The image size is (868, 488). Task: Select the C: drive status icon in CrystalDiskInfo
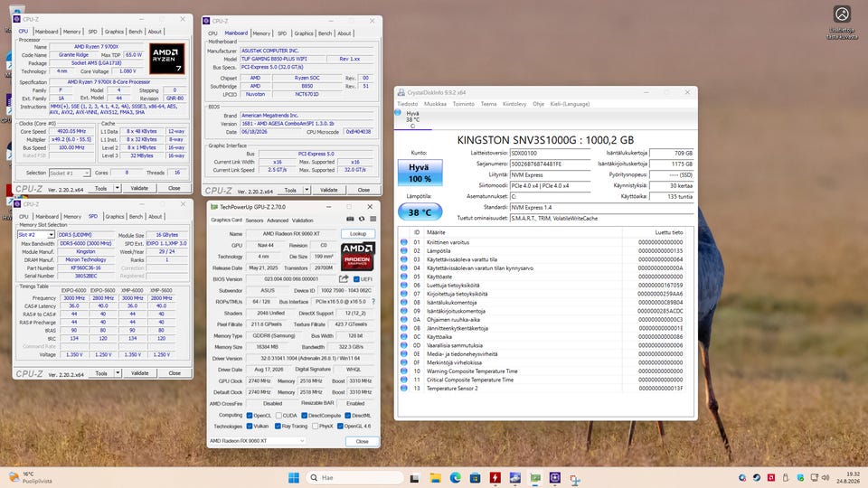398,112
